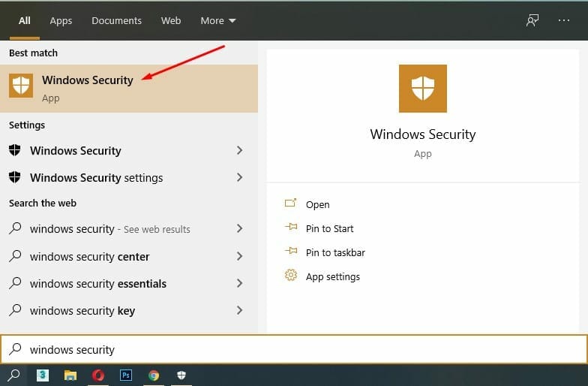Choose Pin to taskbar action
The width and height of the screenshot is (588, 386).
(335, 252)
